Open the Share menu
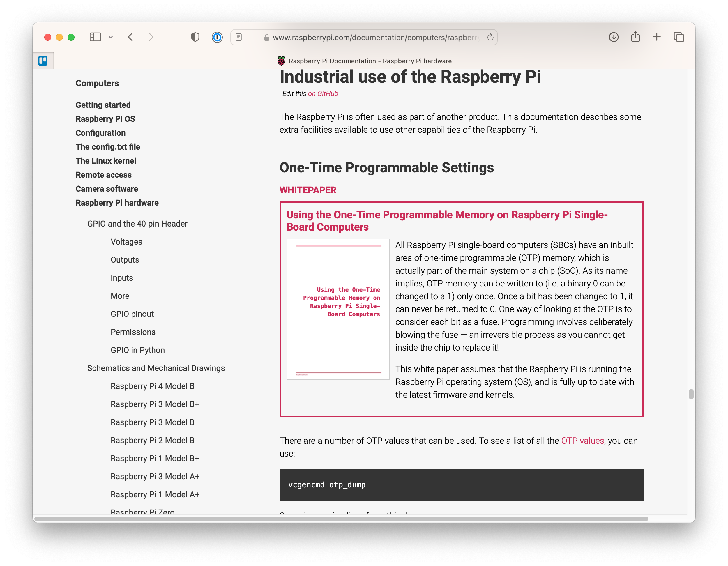The height and width of the screenshot is (566, 728). click(635, 37)
